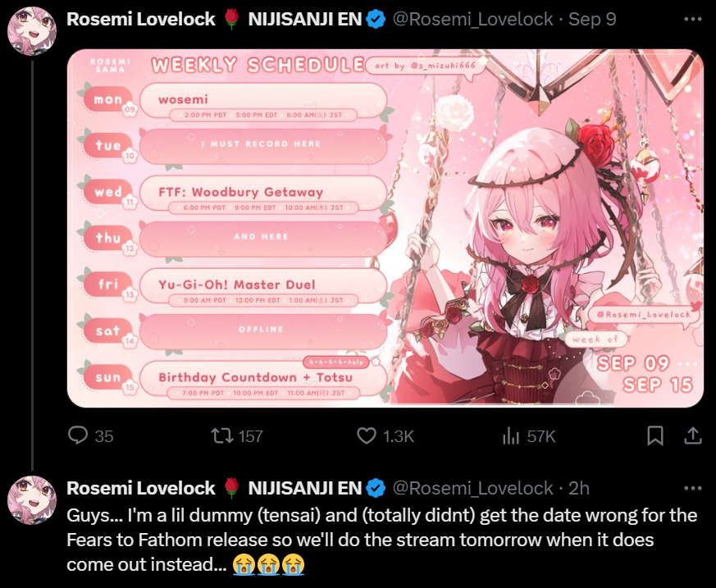
Task: Open the 2h timestamp on the reply
Action: 578,488
